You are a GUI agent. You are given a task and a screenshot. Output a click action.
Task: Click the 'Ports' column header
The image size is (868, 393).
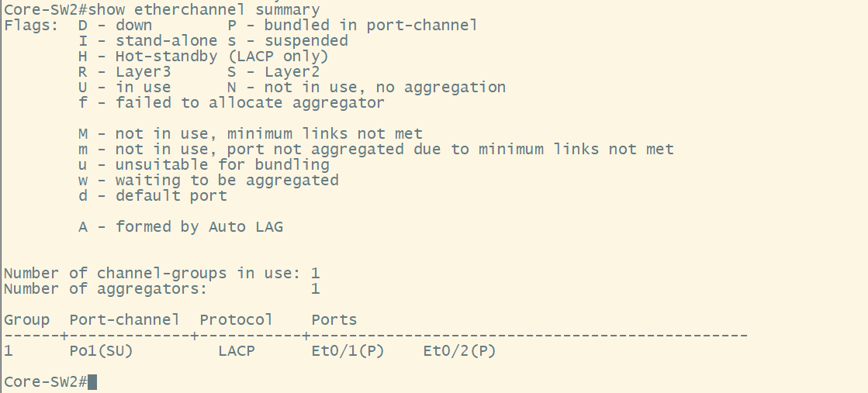334,320
